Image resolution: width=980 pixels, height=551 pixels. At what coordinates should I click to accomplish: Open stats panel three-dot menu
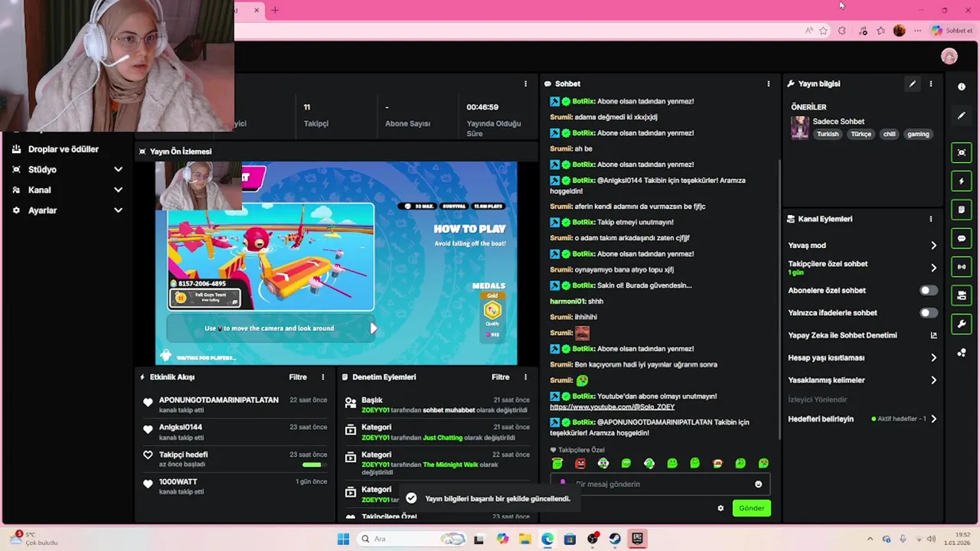click(525, 84)
